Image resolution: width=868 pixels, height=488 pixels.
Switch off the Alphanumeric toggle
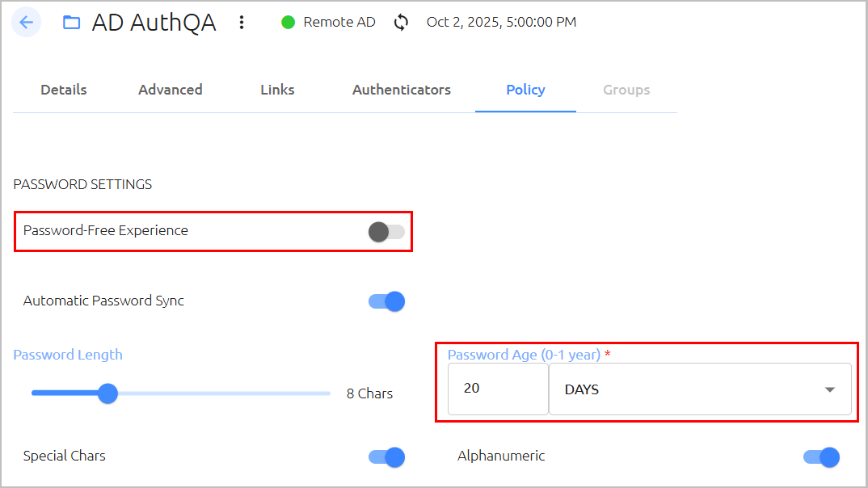(x=821, y=457)
